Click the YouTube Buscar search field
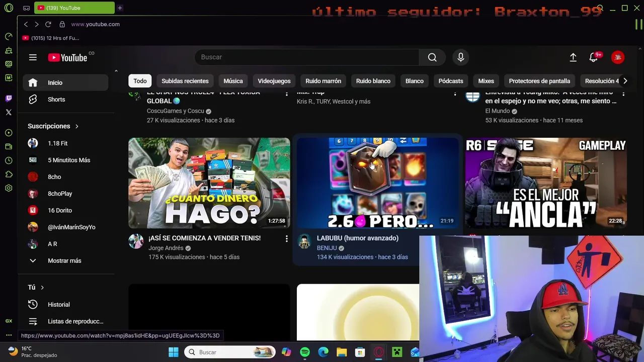 click(307, 57)
